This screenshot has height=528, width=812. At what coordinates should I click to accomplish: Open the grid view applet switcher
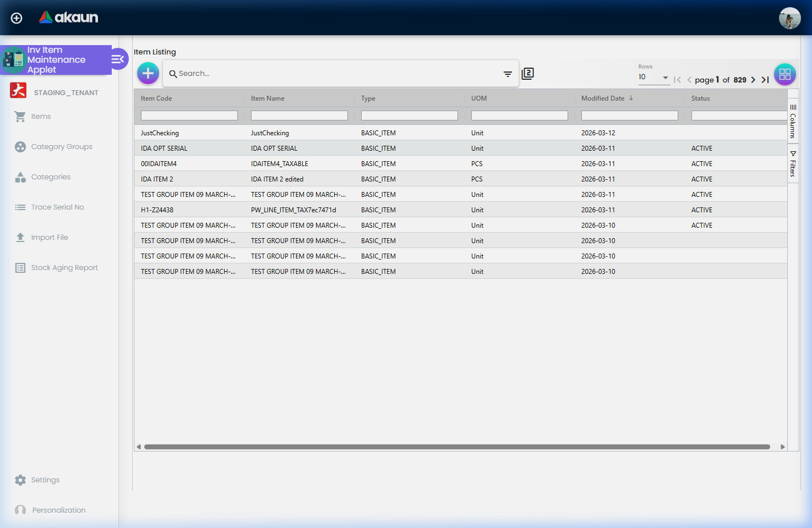[784, 74]
